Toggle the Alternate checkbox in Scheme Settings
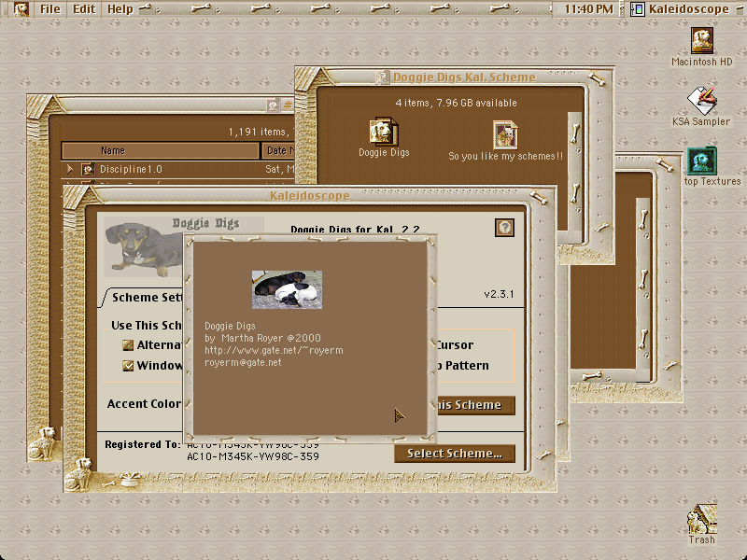 (x=128, y=344)
